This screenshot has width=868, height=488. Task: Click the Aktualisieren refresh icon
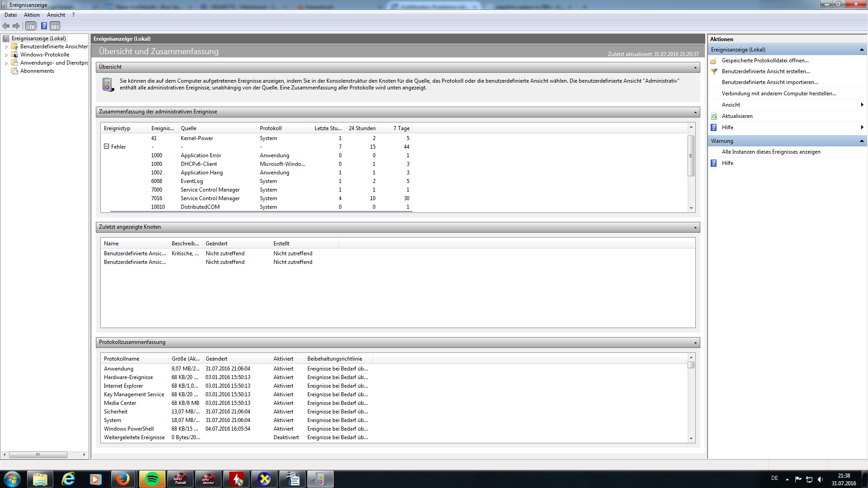714,117
